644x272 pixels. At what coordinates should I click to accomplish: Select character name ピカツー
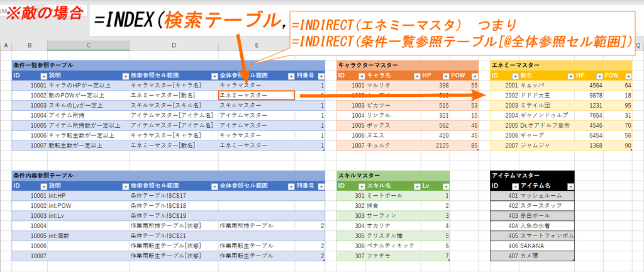[x=393, y=106]
